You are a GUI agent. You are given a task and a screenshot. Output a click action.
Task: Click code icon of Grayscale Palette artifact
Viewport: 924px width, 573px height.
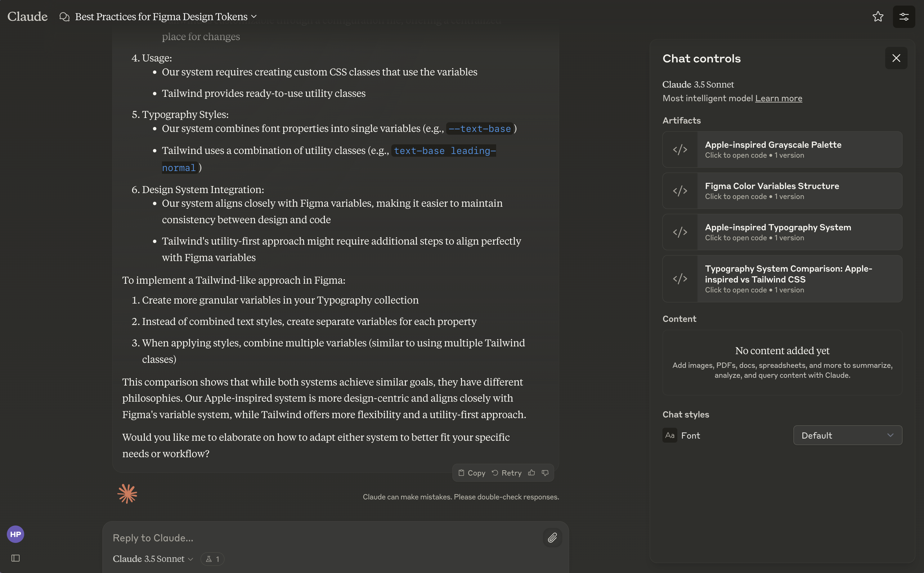click(x=680, y=149)
